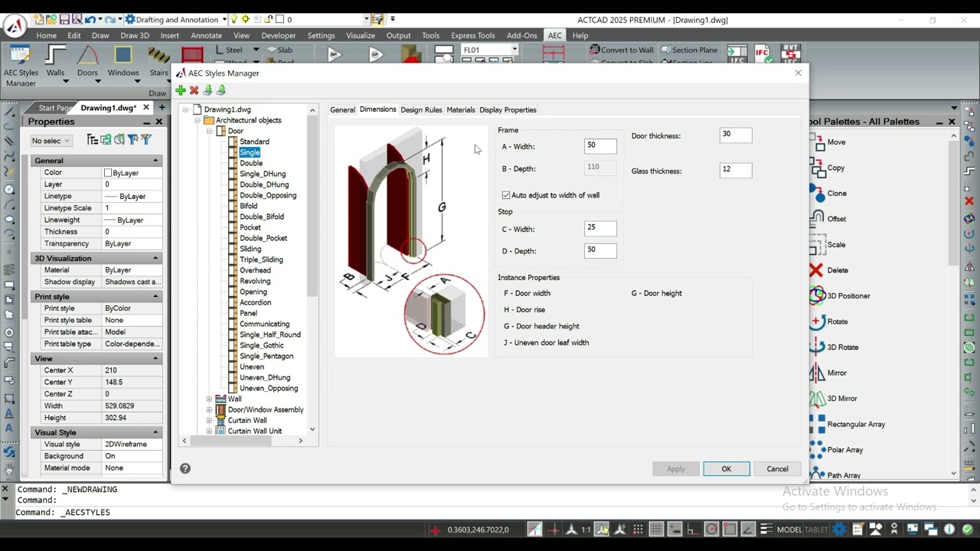Click help question mark in Styles Manager

click(185, 468)
